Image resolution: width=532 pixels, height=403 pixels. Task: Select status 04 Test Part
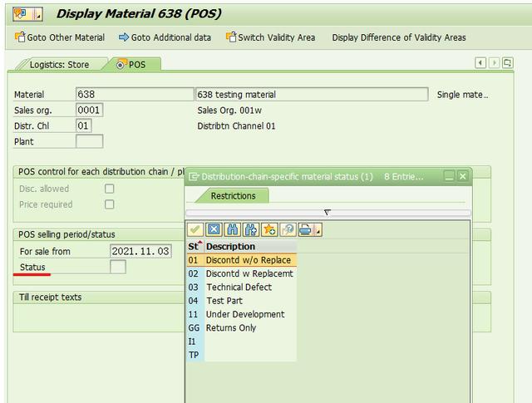tap(242, 301)
